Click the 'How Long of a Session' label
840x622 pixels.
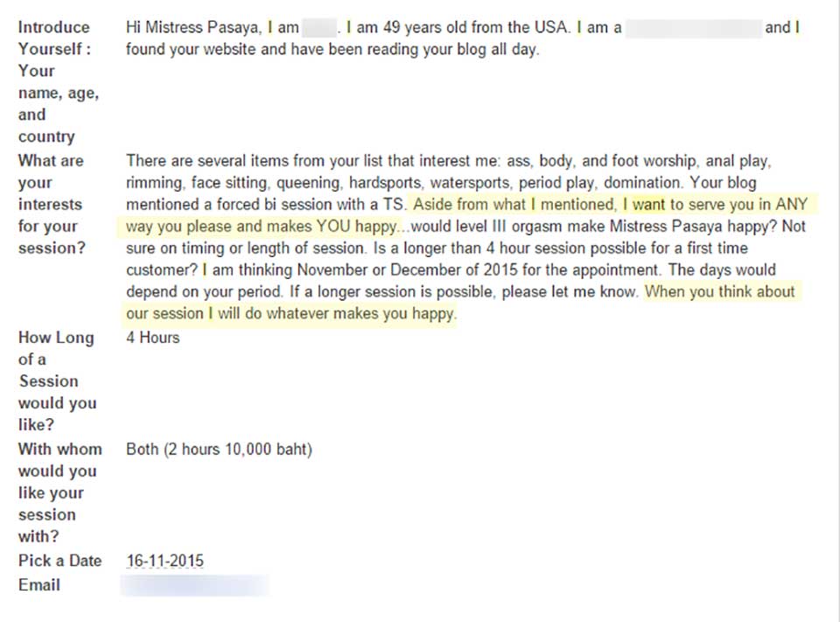(x=56, y=381)
